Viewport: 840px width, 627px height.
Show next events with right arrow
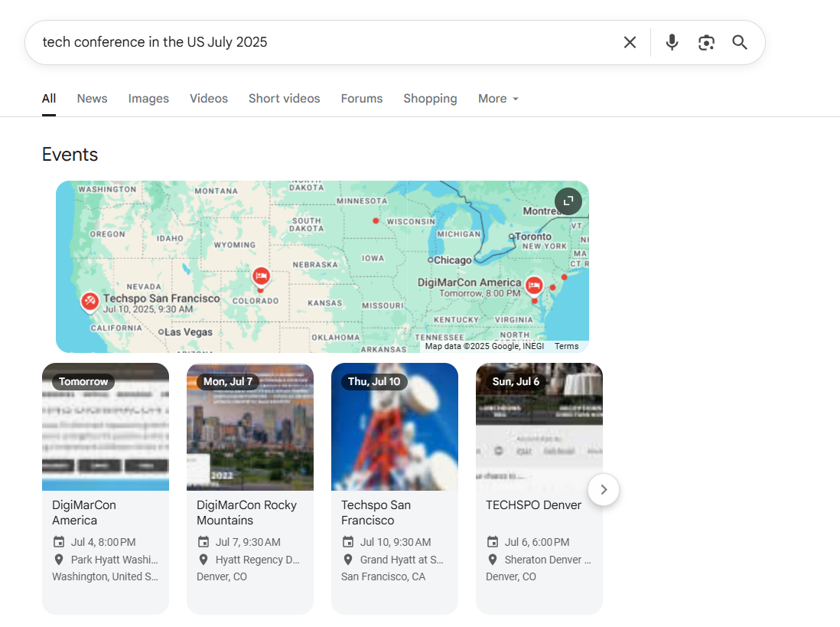[x=604, y=489]
